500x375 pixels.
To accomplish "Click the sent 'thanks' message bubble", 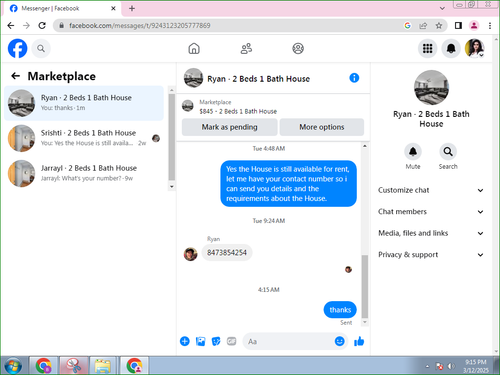I will coord(340,310).
